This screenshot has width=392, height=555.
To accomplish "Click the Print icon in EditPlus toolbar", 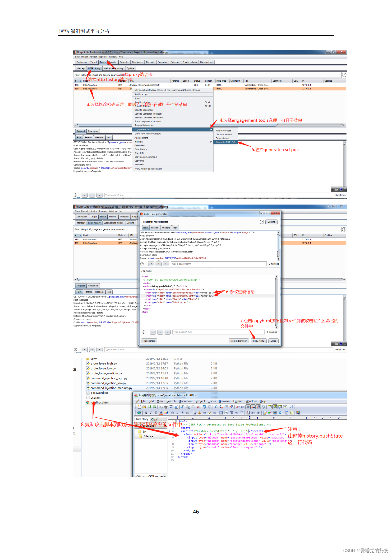I will point(166,407).
